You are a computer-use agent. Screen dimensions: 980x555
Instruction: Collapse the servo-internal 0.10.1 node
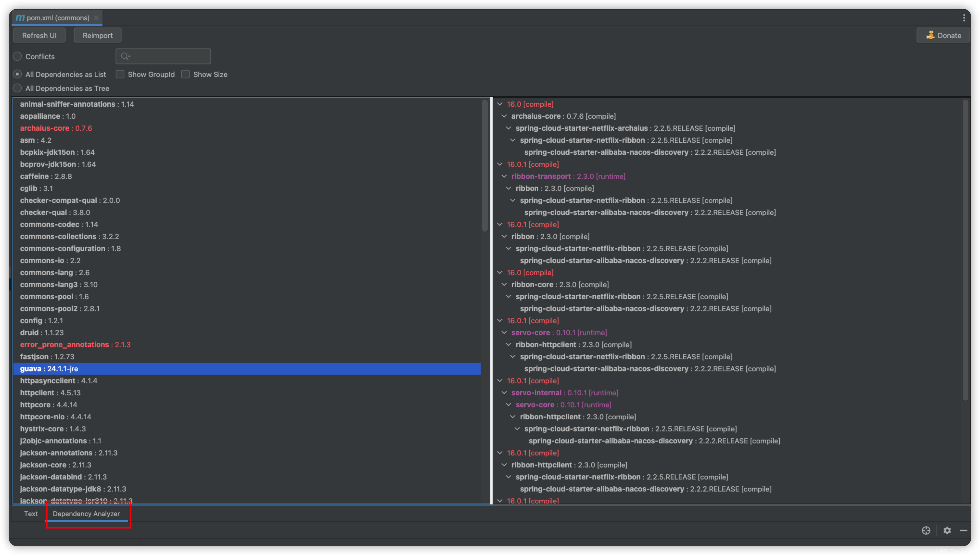pos(504,393)
